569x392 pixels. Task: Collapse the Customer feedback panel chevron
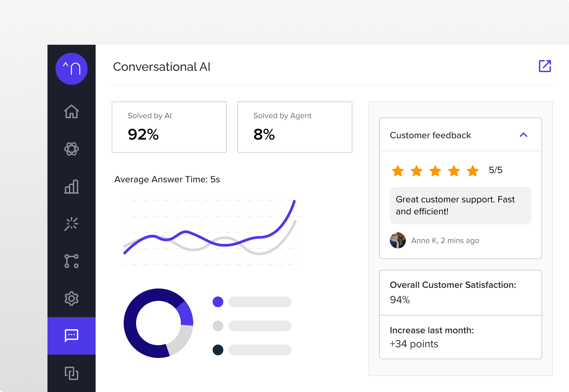524,135
